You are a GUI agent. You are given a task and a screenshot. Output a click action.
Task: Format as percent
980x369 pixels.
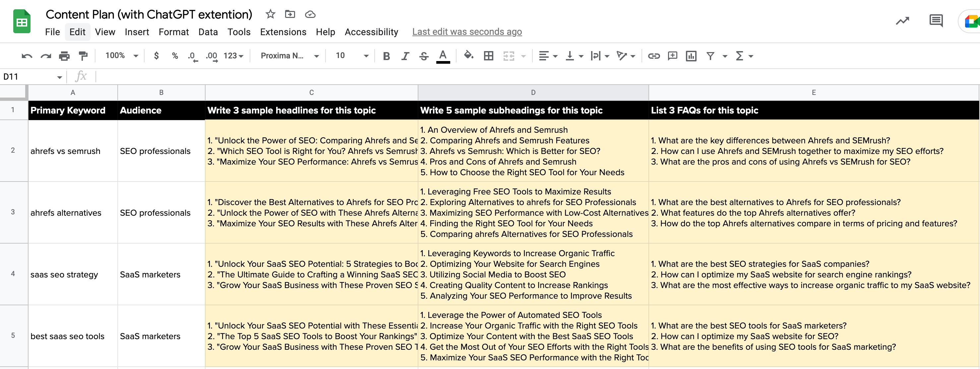coord(175,56)
